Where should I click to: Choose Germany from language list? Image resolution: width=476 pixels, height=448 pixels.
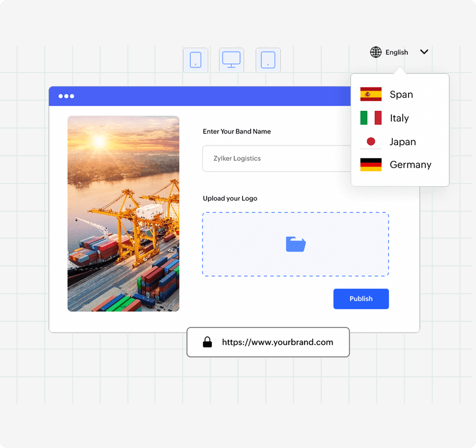tap(410, 164)
